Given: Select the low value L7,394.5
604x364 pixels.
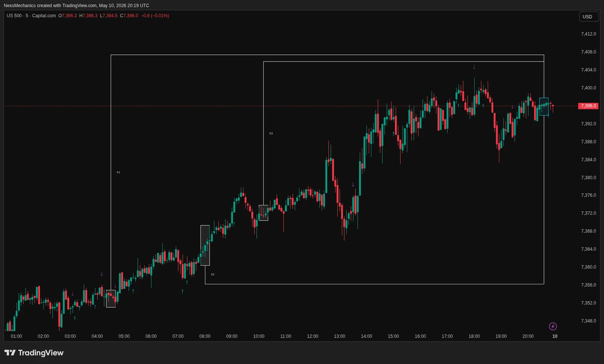Looking at the screenshot, I should coord(109,16).
